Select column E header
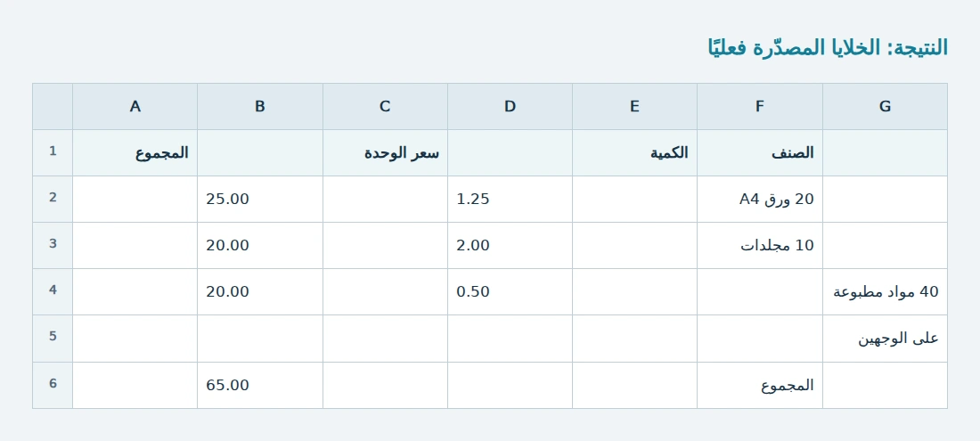Image resolution: width=980 pixels, height=441 pixels. [635, 107]
